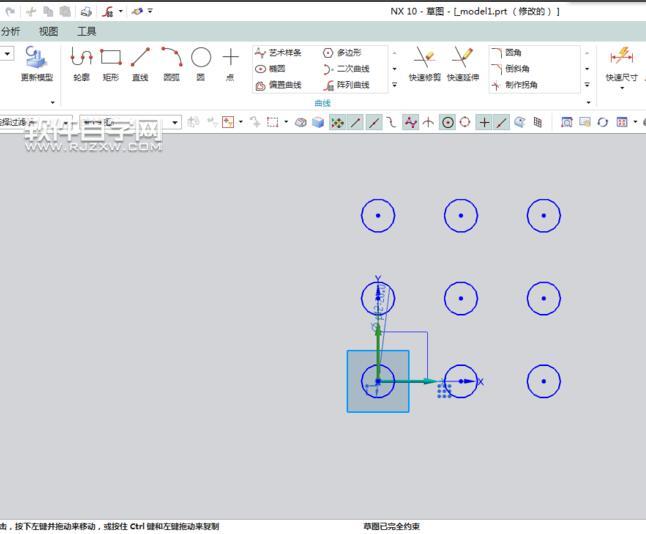This screenshot has width=646, height=534.
Task: Open the 分析 analysis tab
Action: [10, 31]
